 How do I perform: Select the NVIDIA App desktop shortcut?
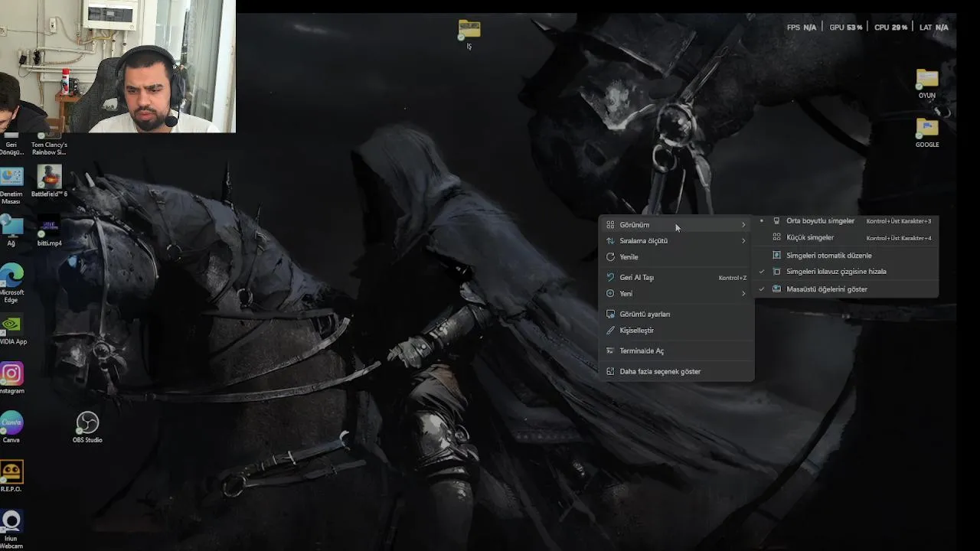click(11, 329)
